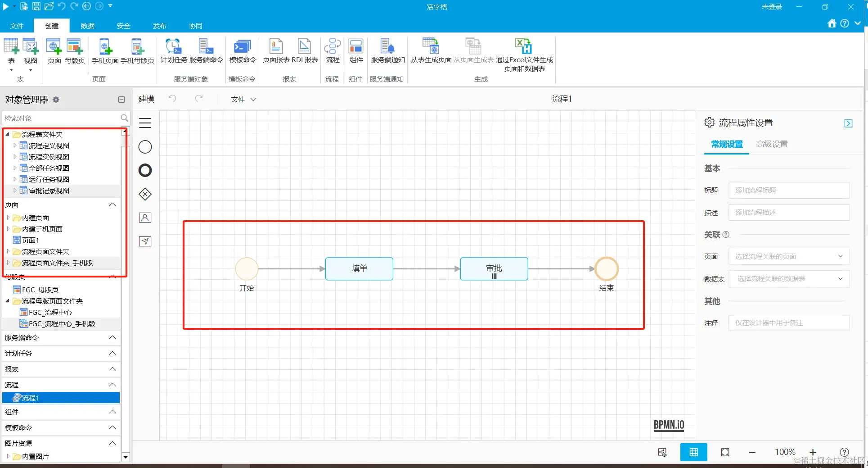Click the 视图 (view) create icon

point(31,46)
